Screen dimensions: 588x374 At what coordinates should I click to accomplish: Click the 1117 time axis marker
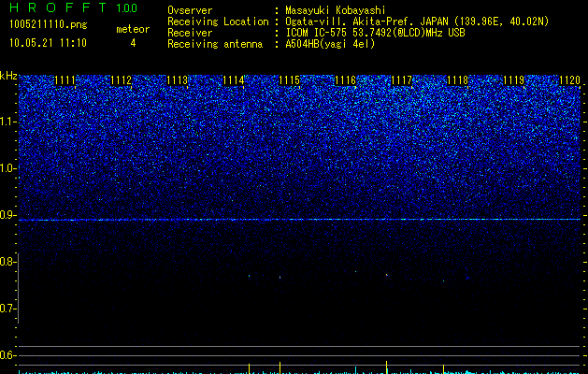[401, 80]
